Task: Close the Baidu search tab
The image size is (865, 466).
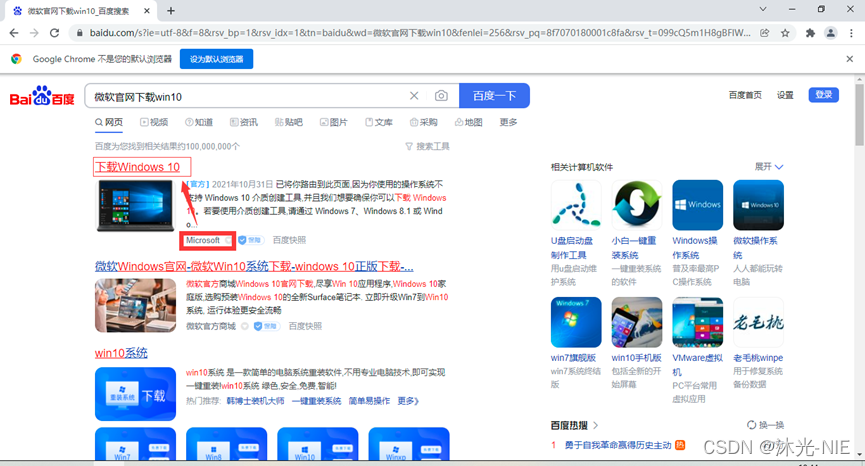Action: [x=147, y=10]
